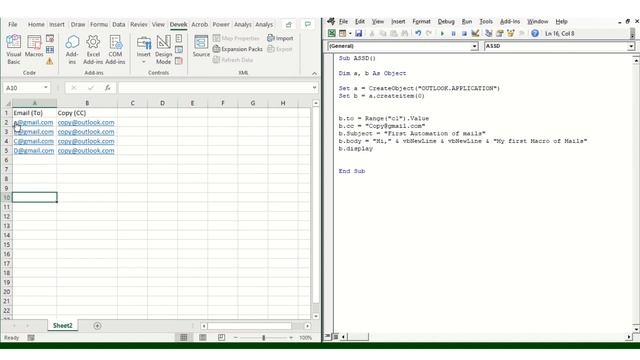640x360 pixels.
Task: Switch to the Draw ribbon tab
Action: [x=78, y=24]
